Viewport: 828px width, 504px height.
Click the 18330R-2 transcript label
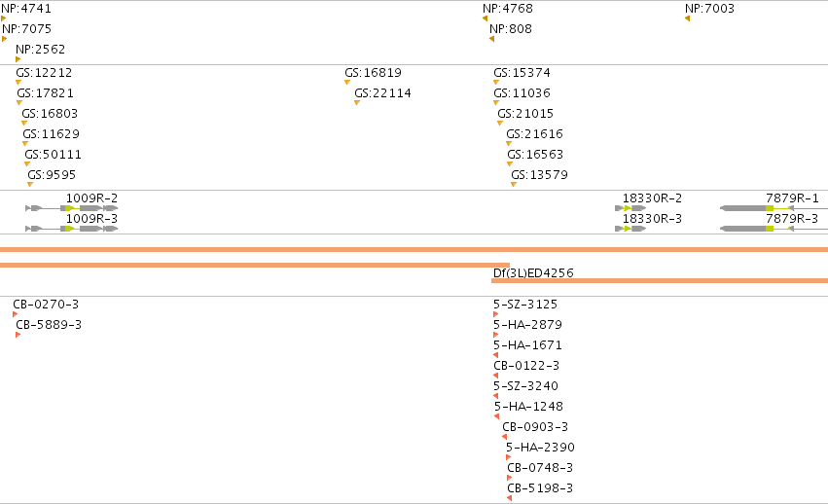652,198
